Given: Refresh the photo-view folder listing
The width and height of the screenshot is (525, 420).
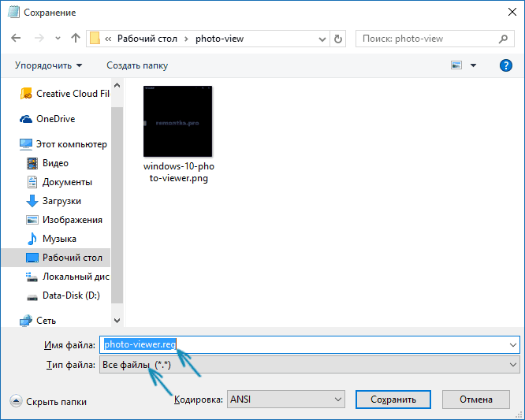Looking at the screenshot, I should click(338, 39).
